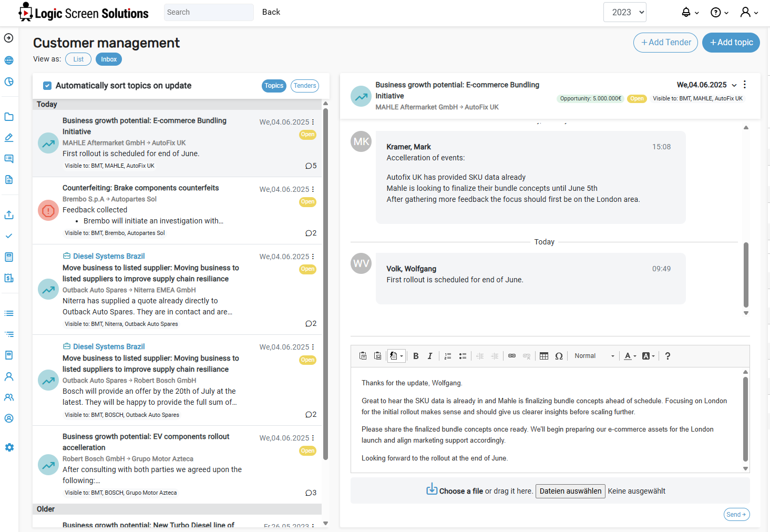
Task: Switch to the Topics tab
Action: click(x=274, y=86)
